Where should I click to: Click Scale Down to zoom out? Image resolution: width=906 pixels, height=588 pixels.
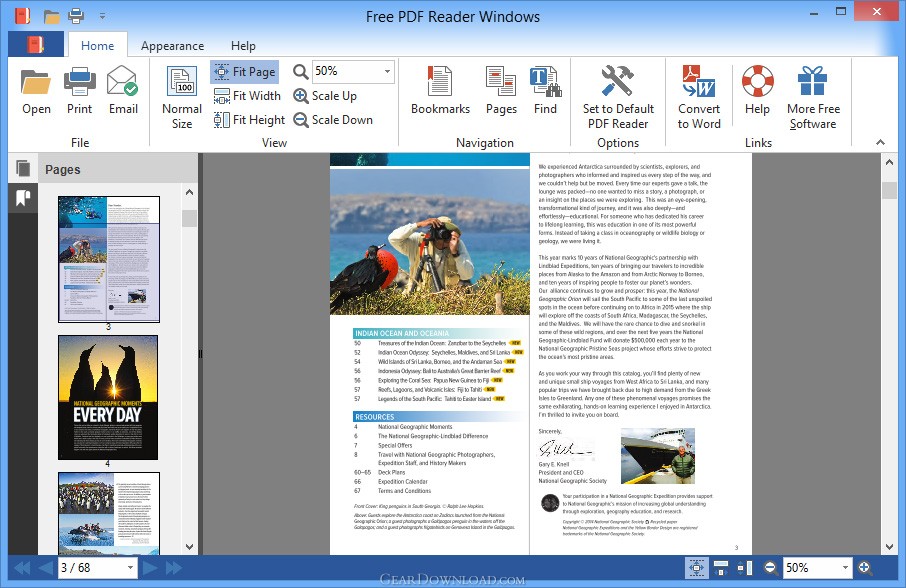click(x=333, y=120)
